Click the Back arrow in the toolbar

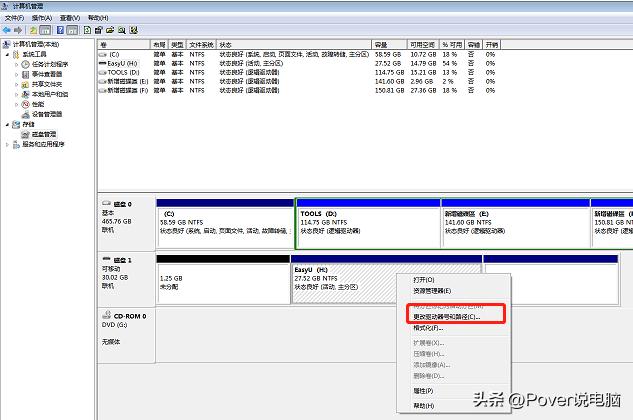pos(8,31)
